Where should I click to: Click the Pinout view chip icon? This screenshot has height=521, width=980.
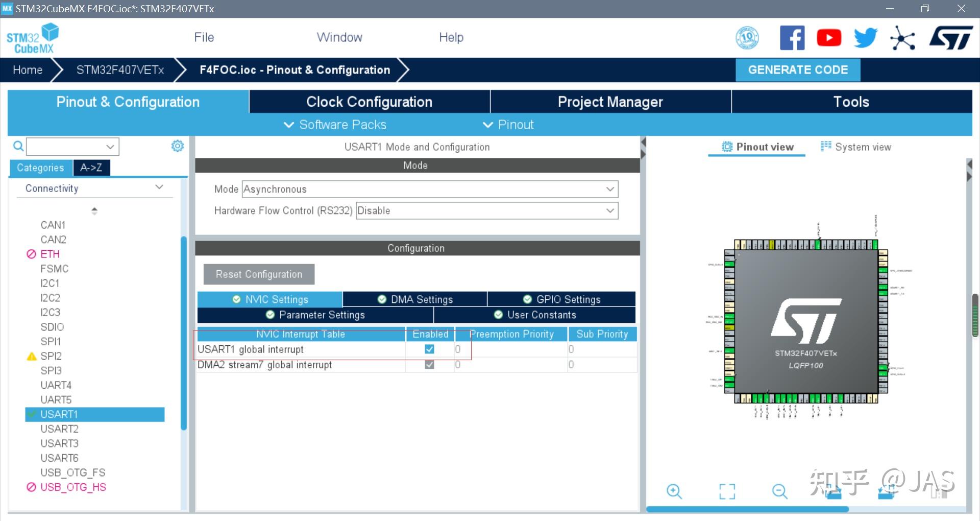727,147
